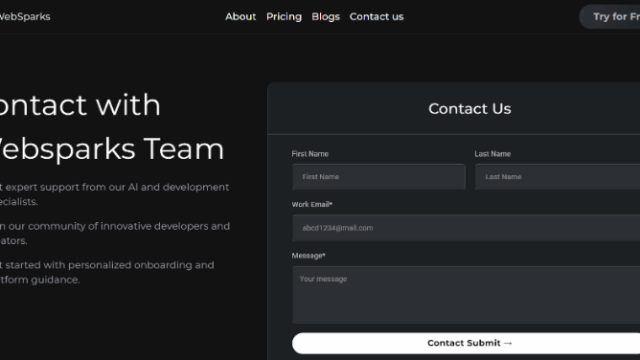
Task: Click the Work Email* label
Action: (x=312, y=204)
